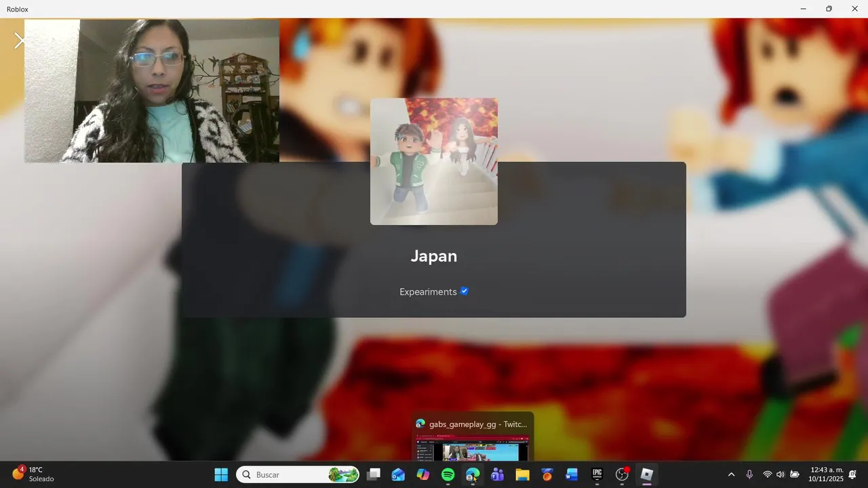This screenshot has width=868, height=488.
Task: Click the volume speaker tray icon
Action: tap(781, 474)
